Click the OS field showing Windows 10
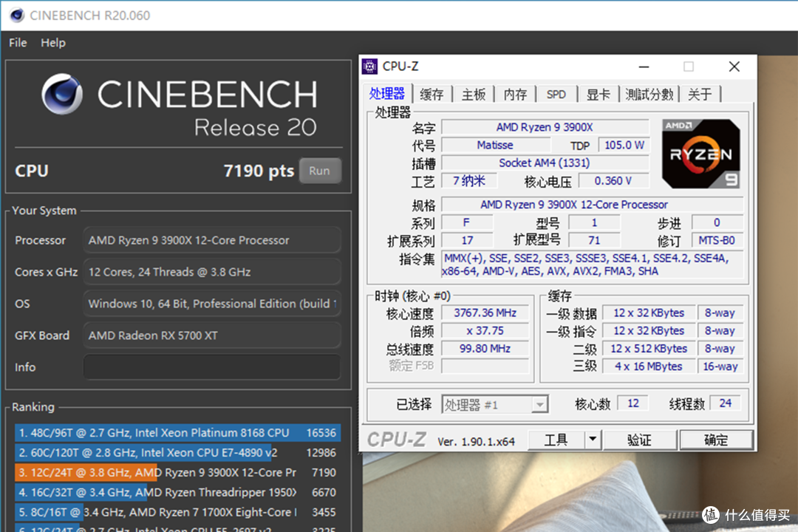Viewport: 798px width, 532px height. coord(212,304)
